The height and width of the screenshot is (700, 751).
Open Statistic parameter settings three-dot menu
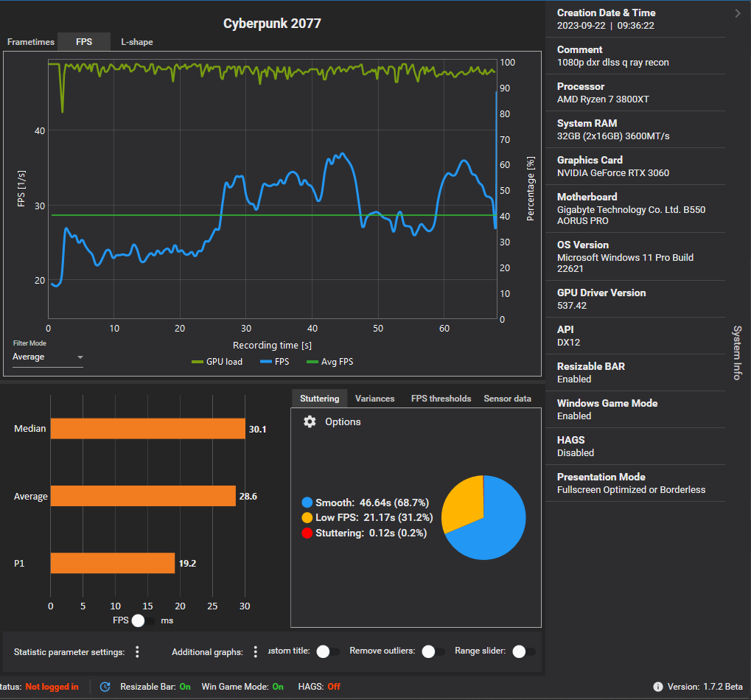tap(137, 651)
